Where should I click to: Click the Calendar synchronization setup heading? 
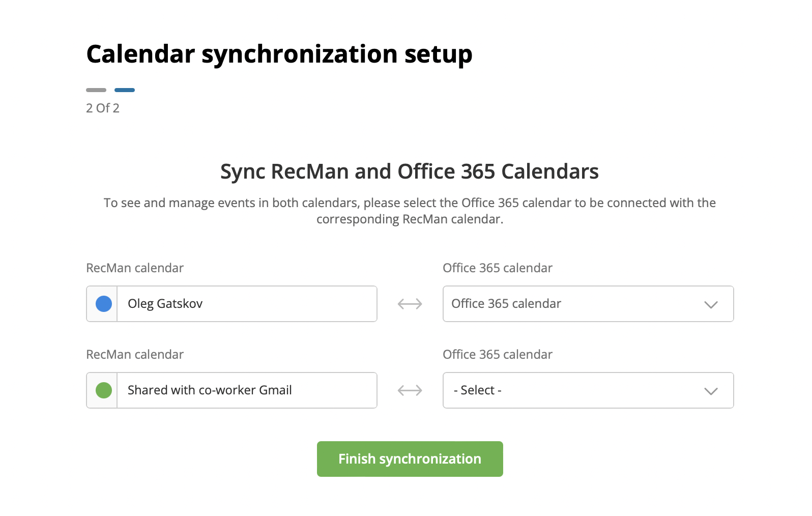pyautogui.click(x=279, y=54)
